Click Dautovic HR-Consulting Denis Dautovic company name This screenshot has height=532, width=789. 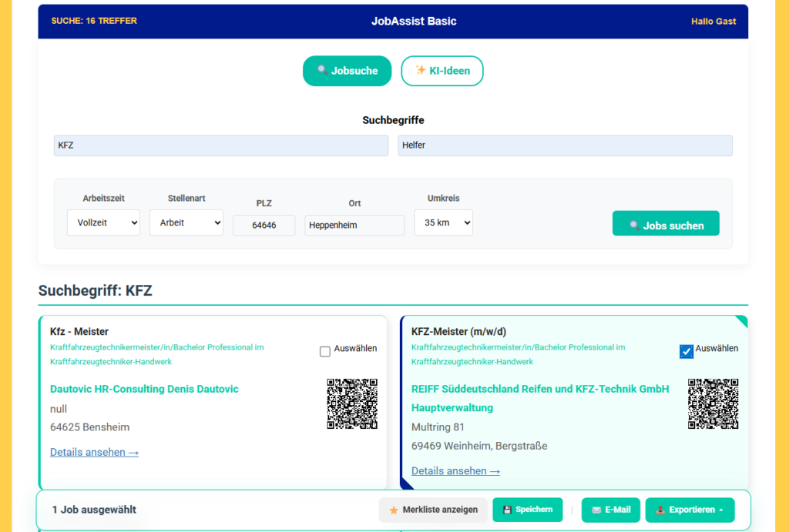[144, 389]
